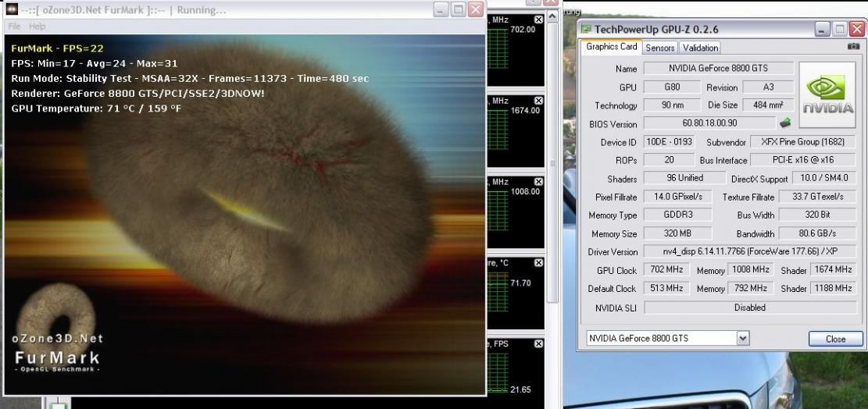Close the 1674.00 MHz monitoring graph
Screen dimensions: 868x409
click(x=538, y=101)
